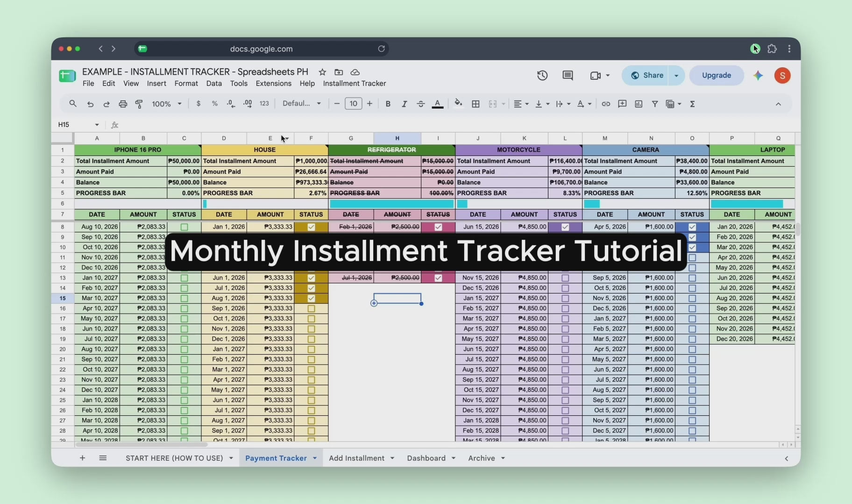The image size is (852, 504).
Task: Decrease the font size
Action: coord(337,104)
